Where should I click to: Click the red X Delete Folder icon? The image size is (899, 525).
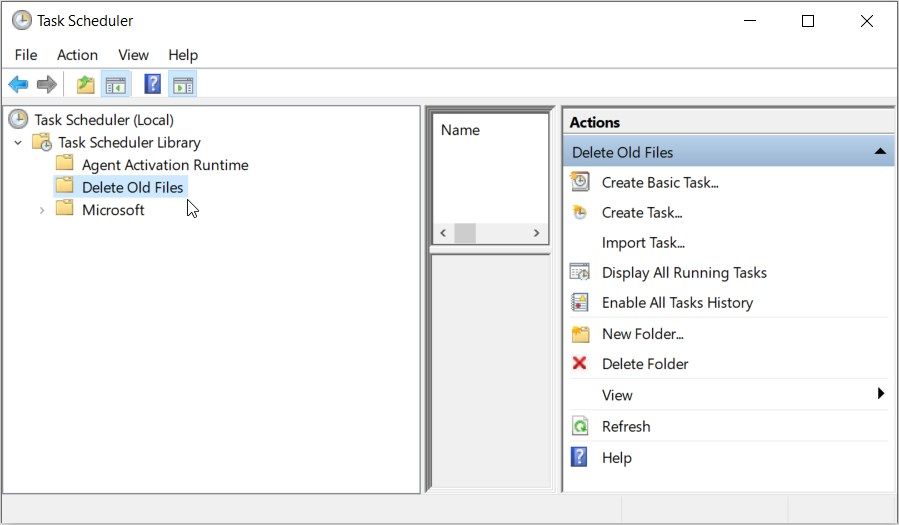[580, 364]
